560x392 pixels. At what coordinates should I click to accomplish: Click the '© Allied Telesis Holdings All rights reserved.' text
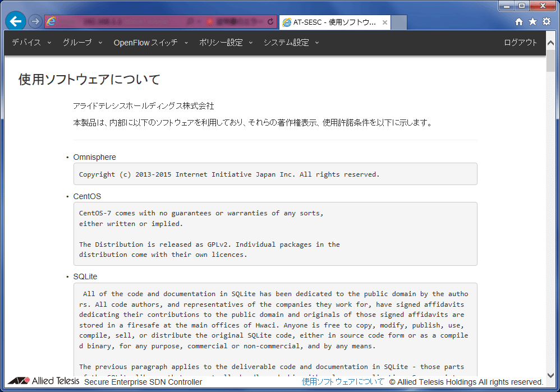(466, 382)
